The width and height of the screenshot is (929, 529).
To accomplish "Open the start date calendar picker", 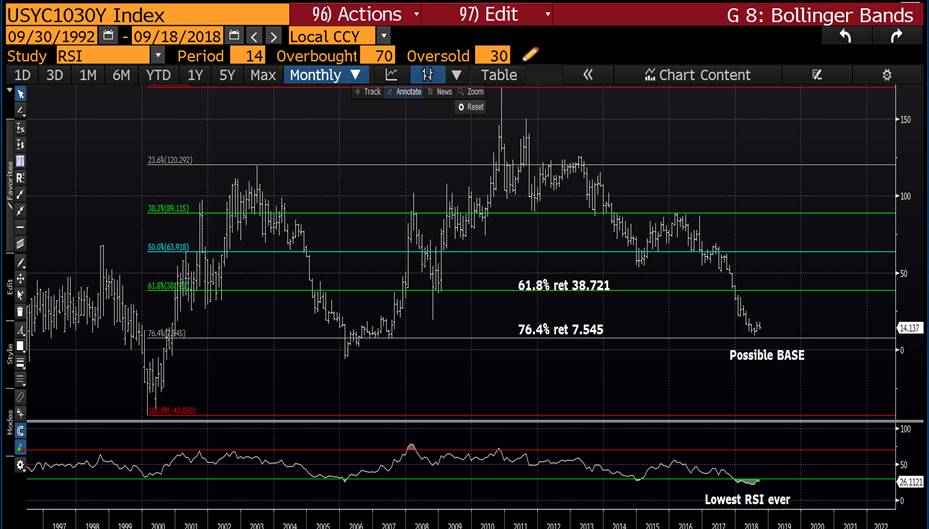I will click(108, 36).
